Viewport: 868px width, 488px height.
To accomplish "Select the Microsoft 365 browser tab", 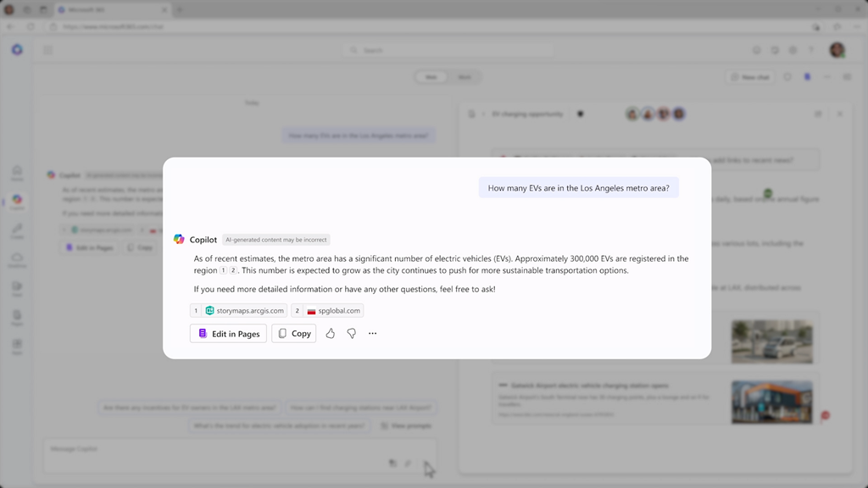I will tap(114, 10).
